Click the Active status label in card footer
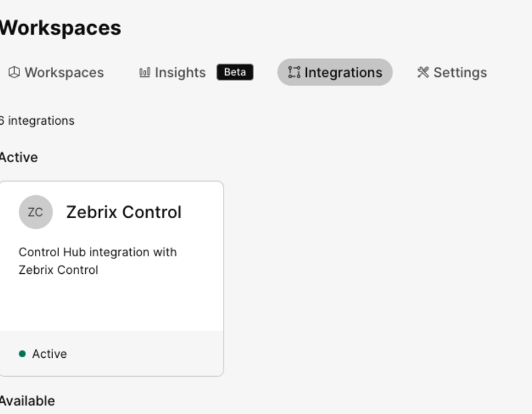The height and width of the screenshot is (414, 532). click(x=50, y=354)
